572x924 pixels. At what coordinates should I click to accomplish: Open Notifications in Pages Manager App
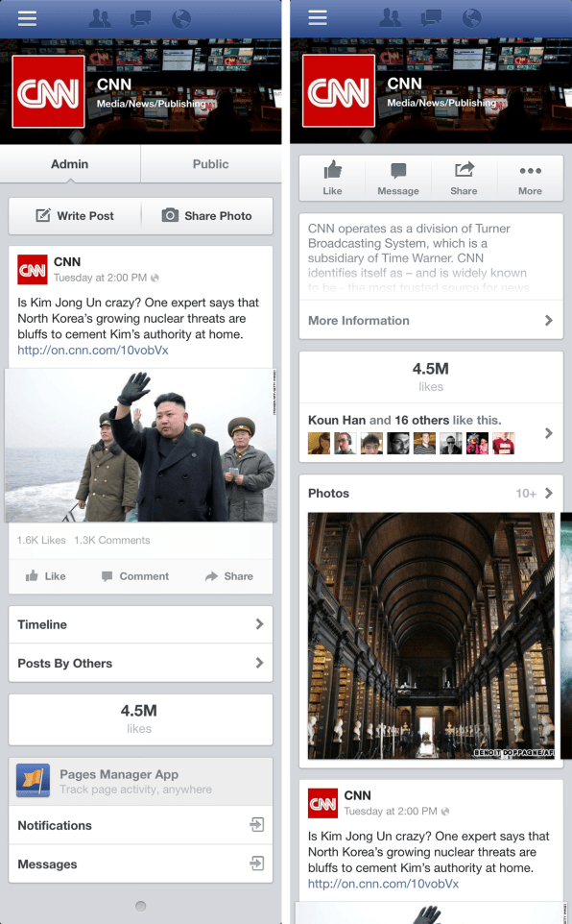141,825
